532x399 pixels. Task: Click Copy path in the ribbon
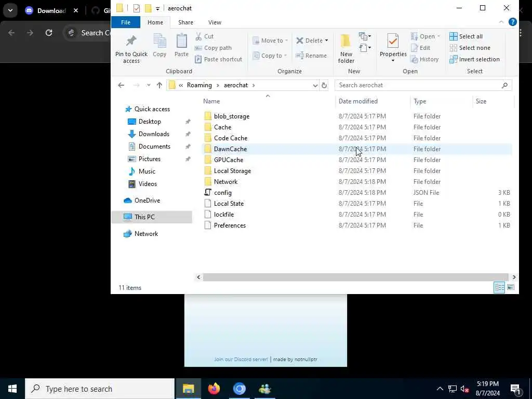point(213,48)
